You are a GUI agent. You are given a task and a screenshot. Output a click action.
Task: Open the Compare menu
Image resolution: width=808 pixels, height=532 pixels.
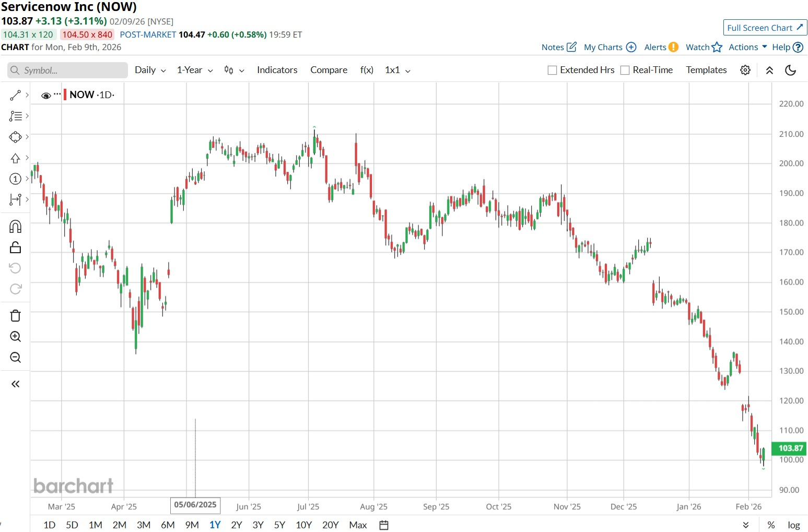[x=329, y=70]
